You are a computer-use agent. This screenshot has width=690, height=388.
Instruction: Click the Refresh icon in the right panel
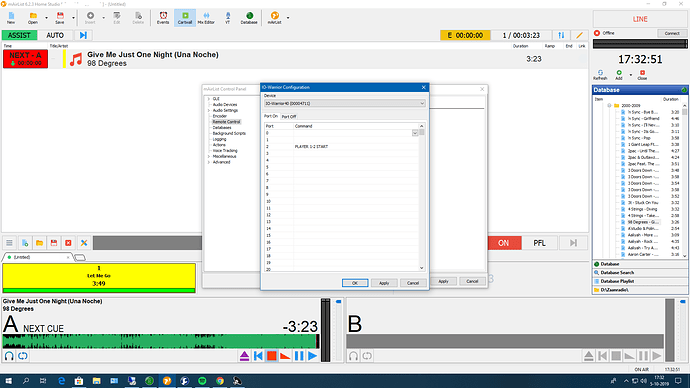click(x=600, y=74)
